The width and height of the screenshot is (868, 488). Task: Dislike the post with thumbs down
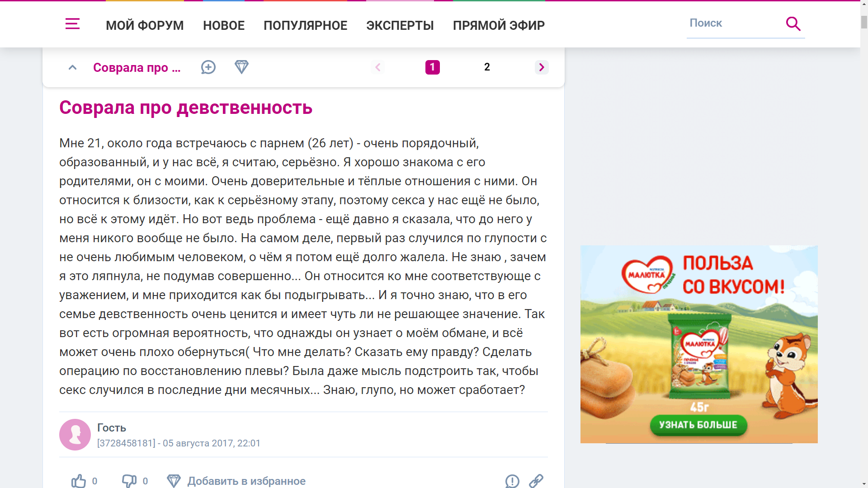129,481
